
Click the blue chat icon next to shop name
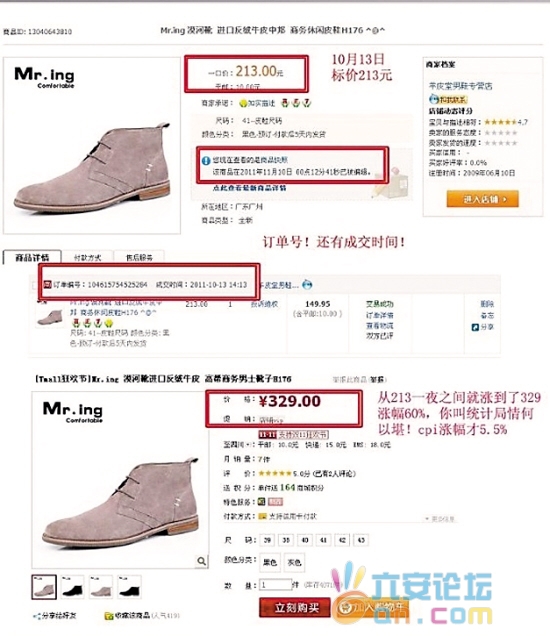tap(307, 285)
